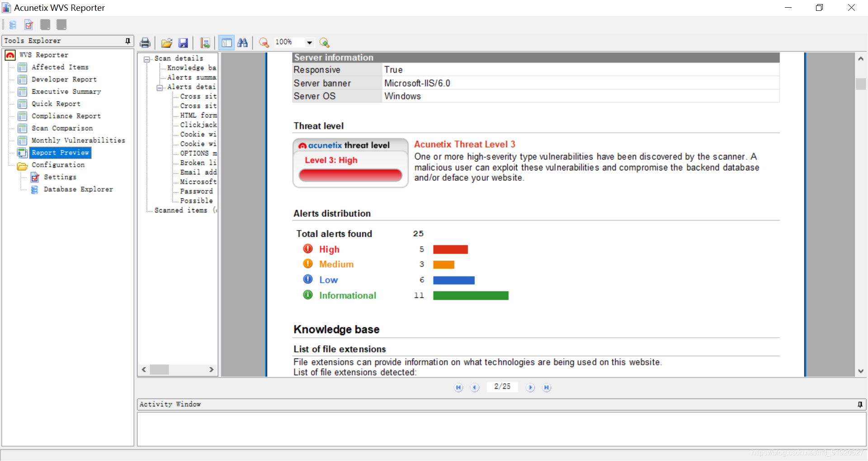
Task: Click the 2/25 page number field
Action: point(502,387)
